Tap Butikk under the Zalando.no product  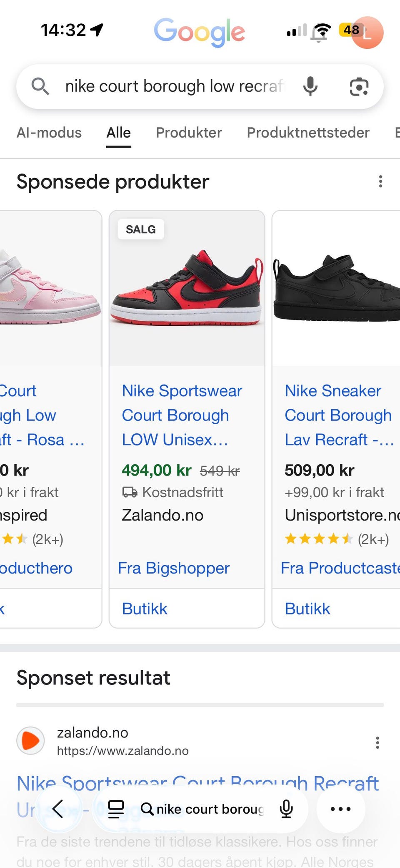click(145, 609)
